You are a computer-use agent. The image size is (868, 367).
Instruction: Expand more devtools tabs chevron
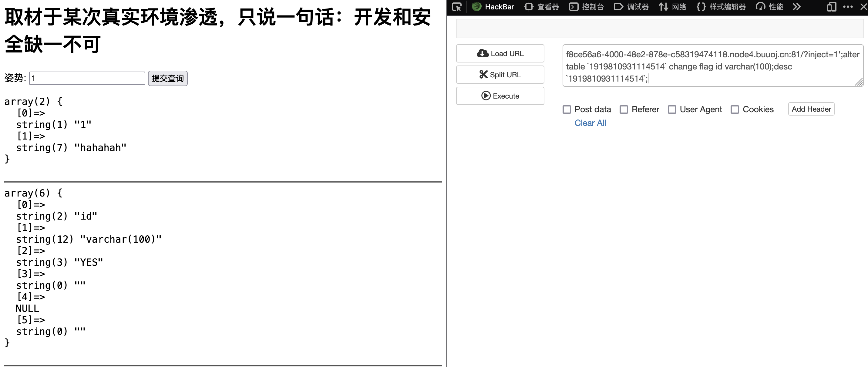point(796,7)
